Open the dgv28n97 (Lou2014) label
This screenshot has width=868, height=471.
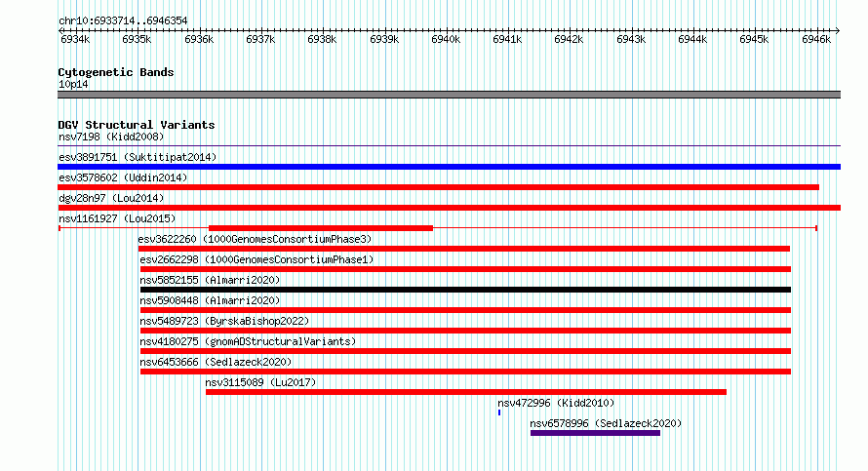click(x=111, y=198)
